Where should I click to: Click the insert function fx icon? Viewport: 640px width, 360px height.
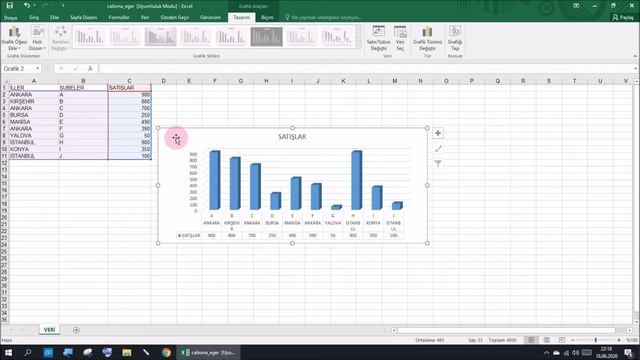tap(90, 69)
